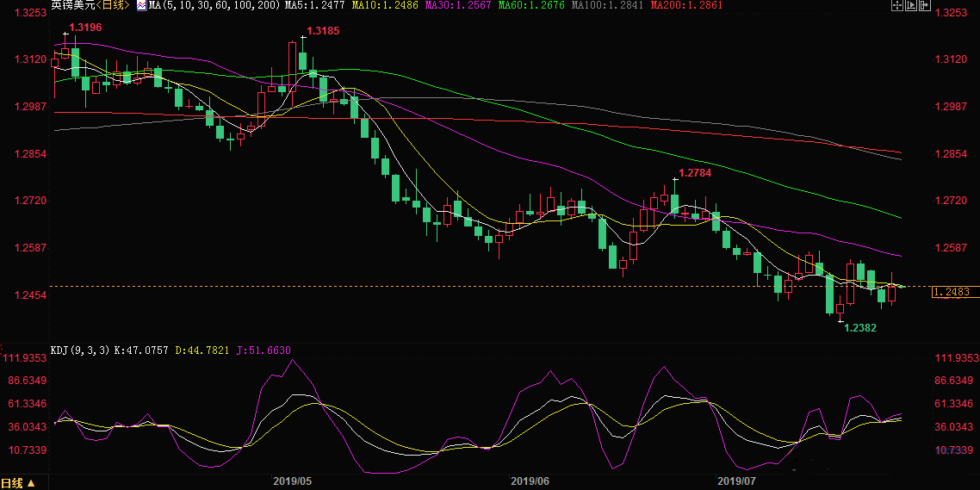Select the MA5 value legend
Screen dimensions: 980x490
point(310,5)
